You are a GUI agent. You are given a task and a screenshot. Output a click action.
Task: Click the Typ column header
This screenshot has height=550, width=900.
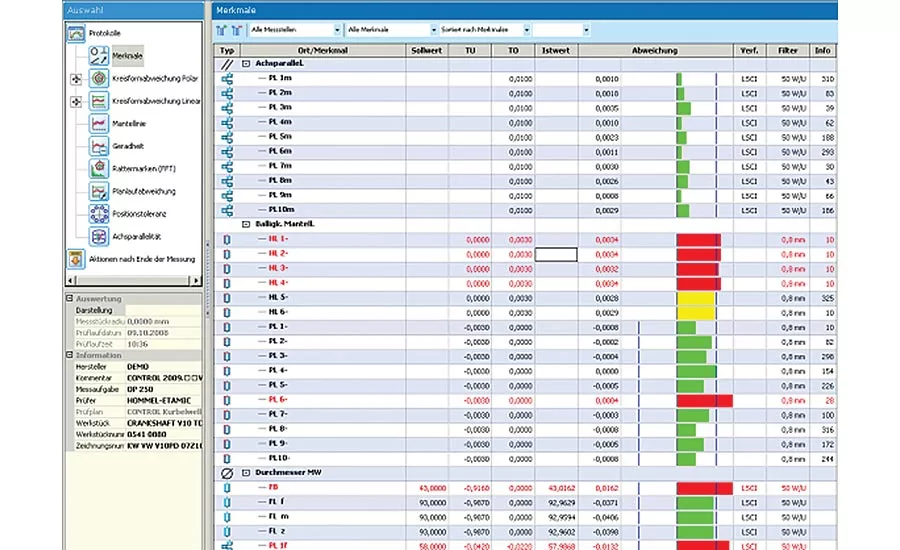point(227,51)
